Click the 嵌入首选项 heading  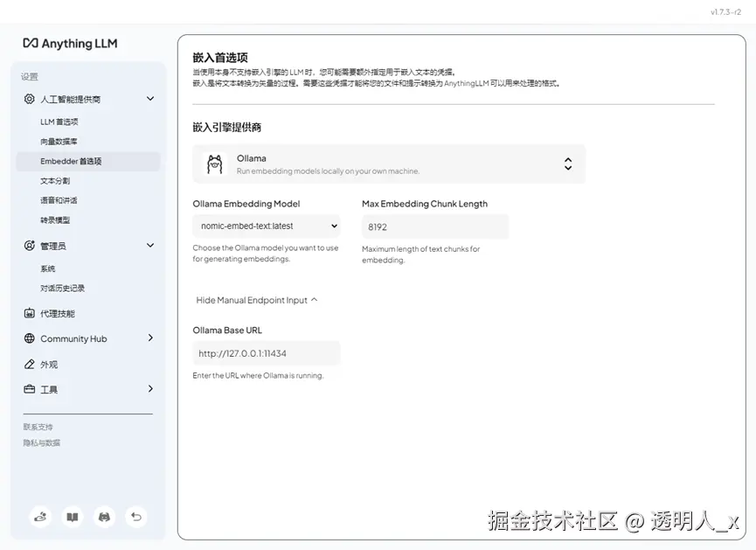pyautogui.click(x=220, y=58)
